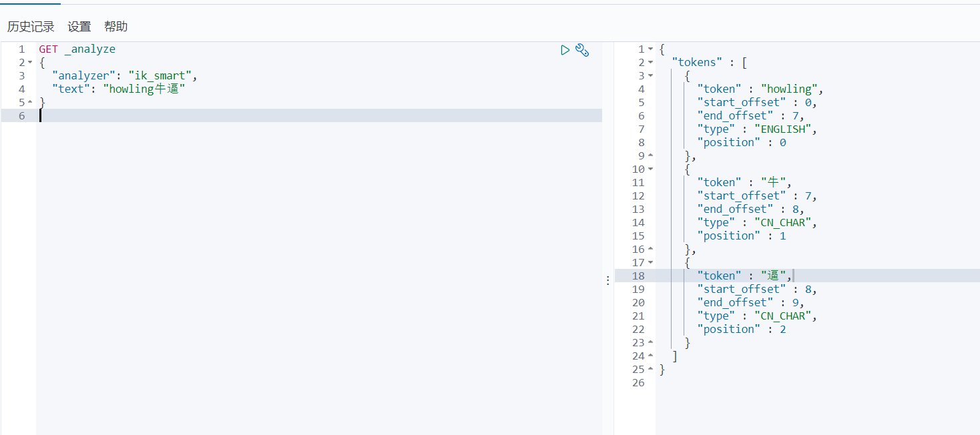Run the GET _analyze request
Screen dimensions: 980x435
click(565, 50)
